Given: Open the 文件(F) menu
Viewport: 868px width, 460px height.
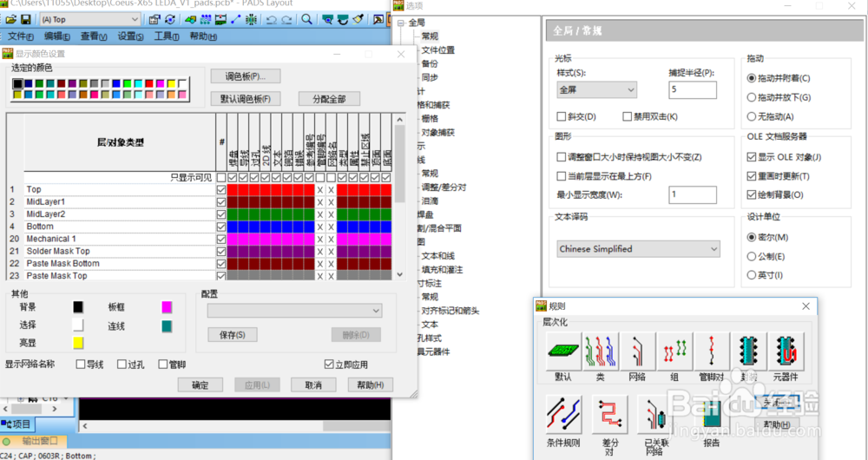Looking at the screenshot, I should 21,36.
